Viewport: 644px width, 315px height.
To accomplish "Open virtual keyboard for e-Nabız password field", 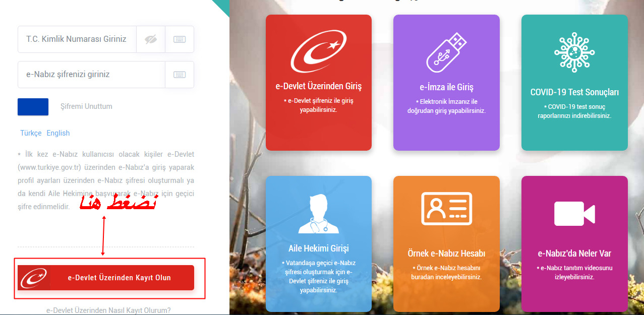I will coord(180,75).
